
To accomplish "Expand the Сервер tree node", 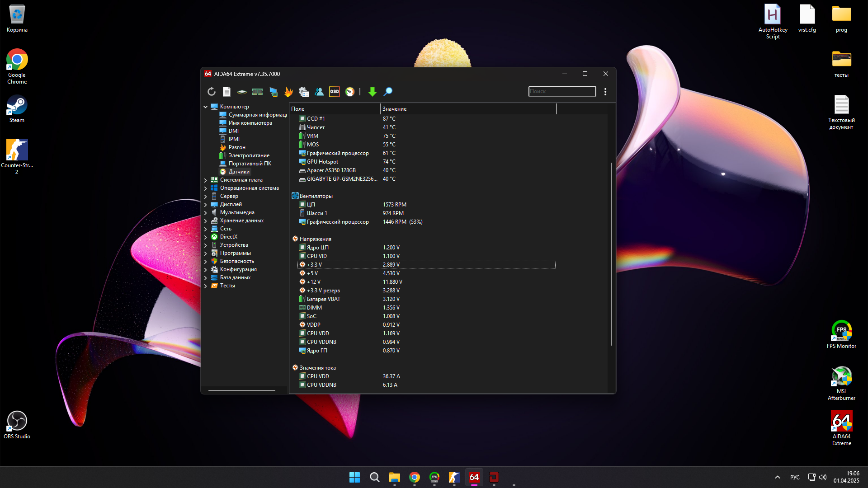I will [x=205, y=196].
